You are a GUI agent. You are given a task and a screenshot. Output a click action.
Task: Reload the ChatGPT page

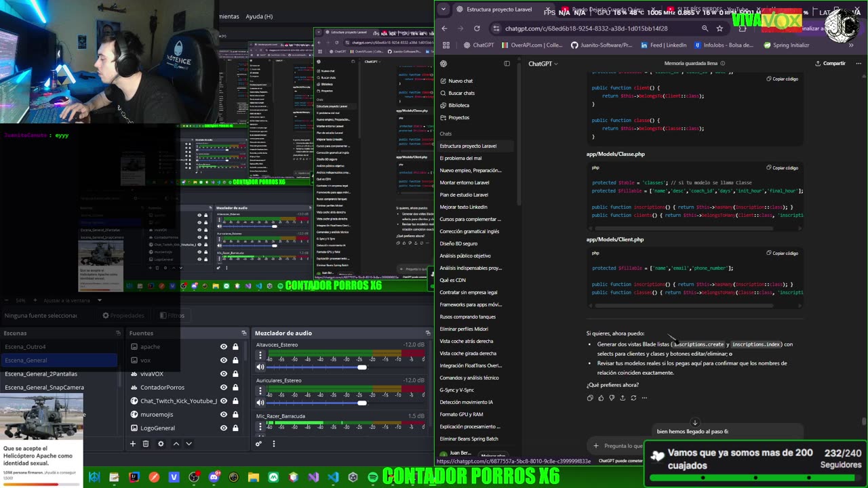[x=477, y=28]
